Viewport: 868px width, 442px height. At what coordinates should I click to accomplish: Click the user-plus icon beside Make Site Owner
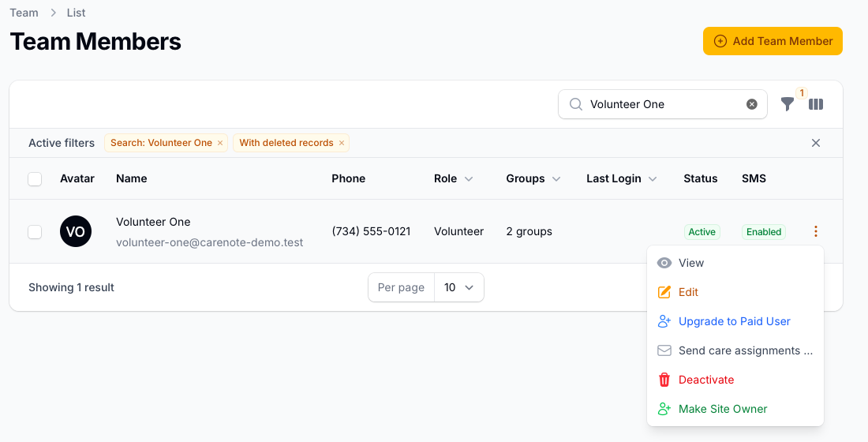point(664,410)
